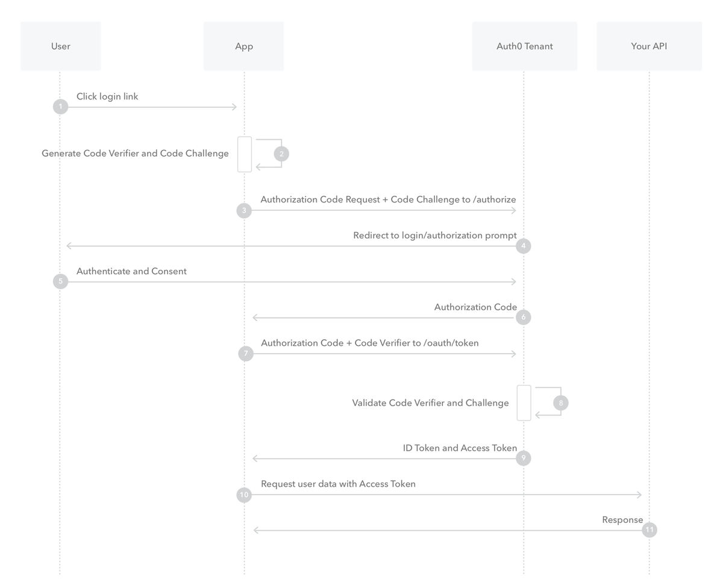Screen dimensions: 723x588
Task: Select the Auth0 Tenant participant box
Action: pyautogui.click(x=525, y=46)
